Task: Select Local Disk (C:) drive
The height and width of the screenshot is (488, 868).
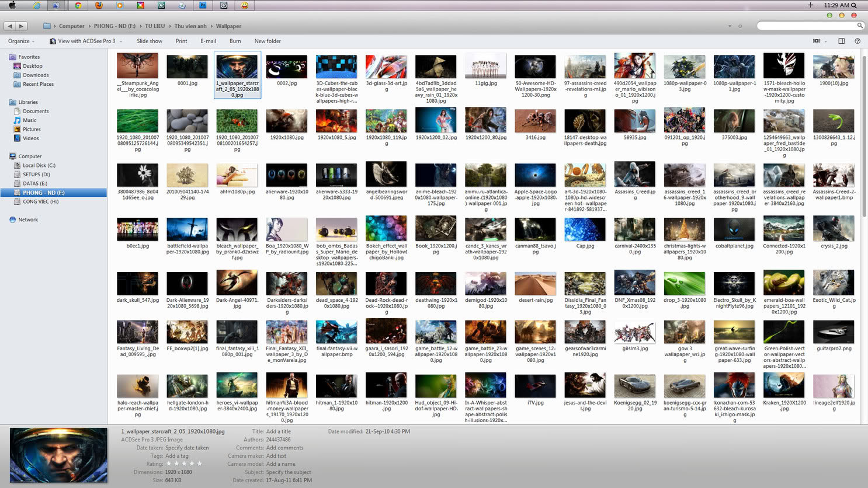Action: [39, 165]
